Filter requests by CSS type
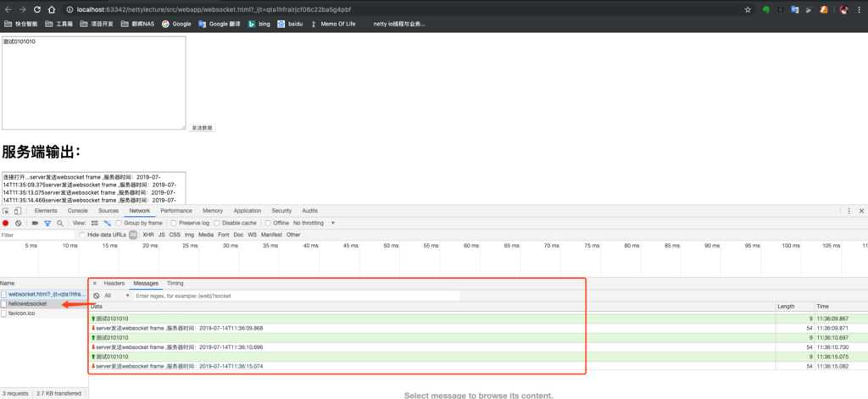The image size is (868, 399). [x=175, y=235]
